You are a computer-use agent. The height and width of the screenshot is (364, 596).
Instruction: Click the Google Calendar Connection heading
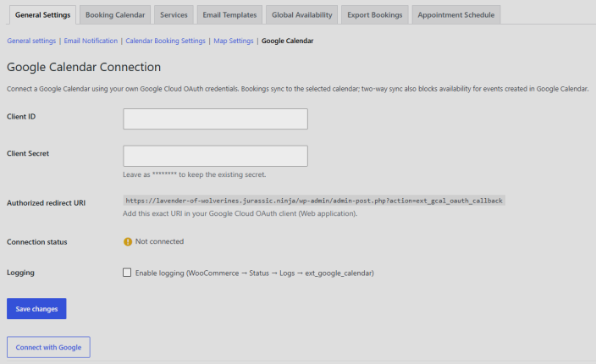(x=84, y=67)
